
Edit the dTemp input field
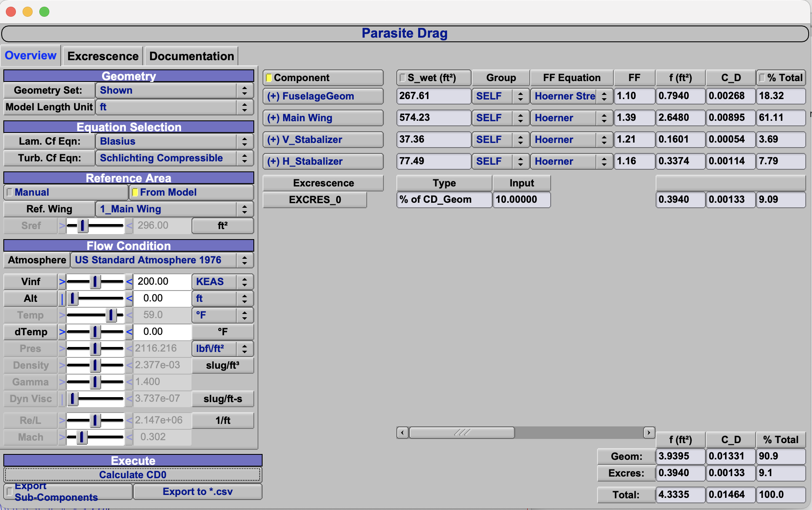[162, 331]
